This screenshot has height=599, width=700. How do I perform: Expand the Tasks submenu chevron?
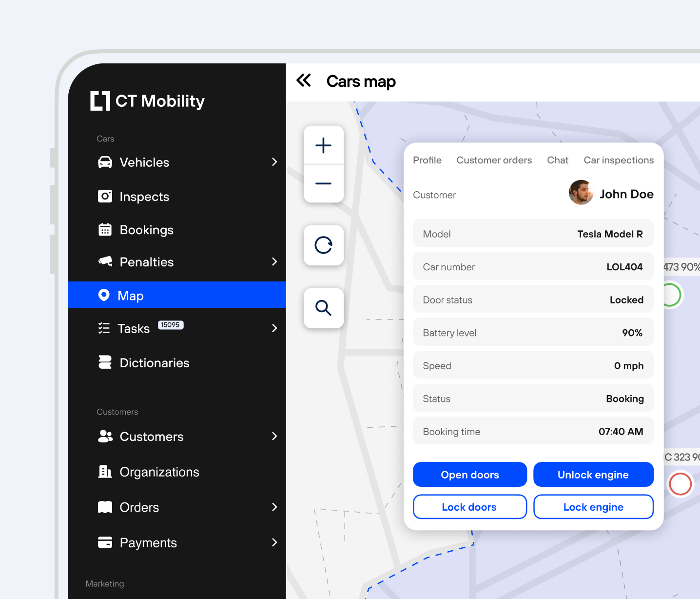(274, 328)
